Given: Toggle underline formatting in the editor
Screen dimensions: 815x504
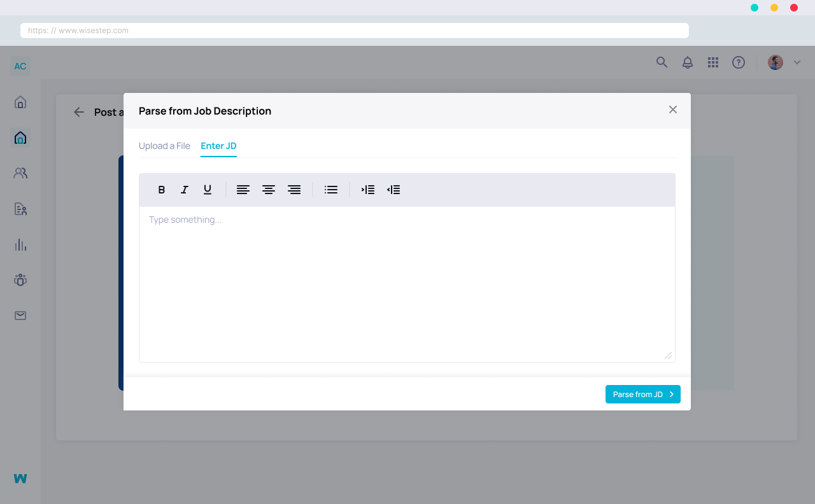Looking at the screenshot, I should pos(208,190).
